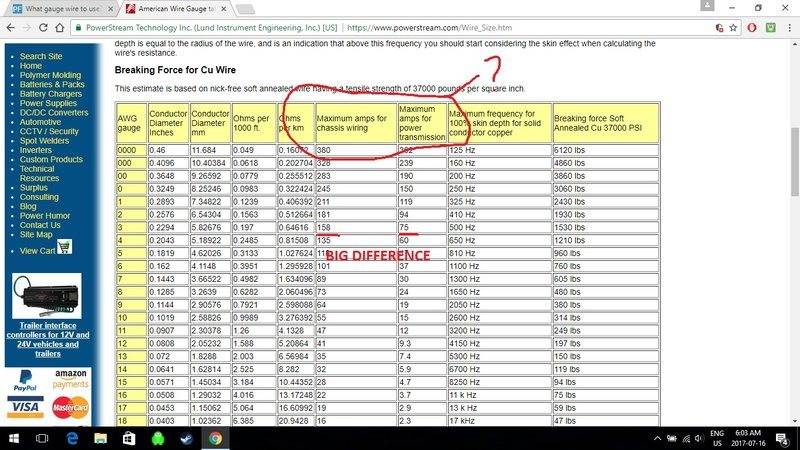
Task: Click the '6120 lbs' breaking force cell
Action: (606, 150)
